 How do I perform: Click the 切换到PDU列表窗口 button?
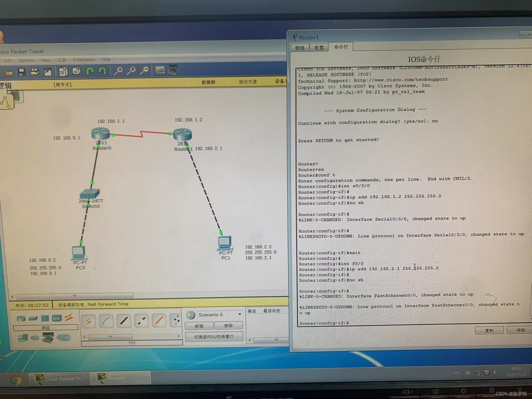(x=214, y=337)
